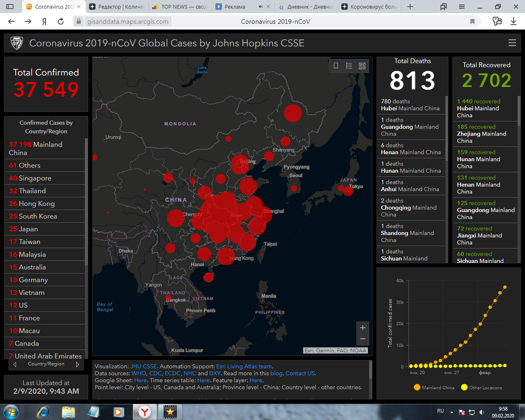Select Mainland China in the country list
525x420 pixels.
pyautogui.click(x=45, y=148)
